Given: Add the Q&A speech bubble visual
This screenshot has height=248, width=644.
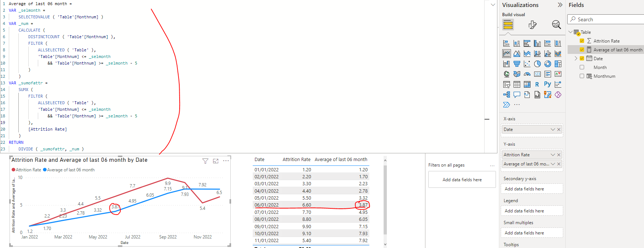Looking at the screenshot, I should tap(517, 95).
